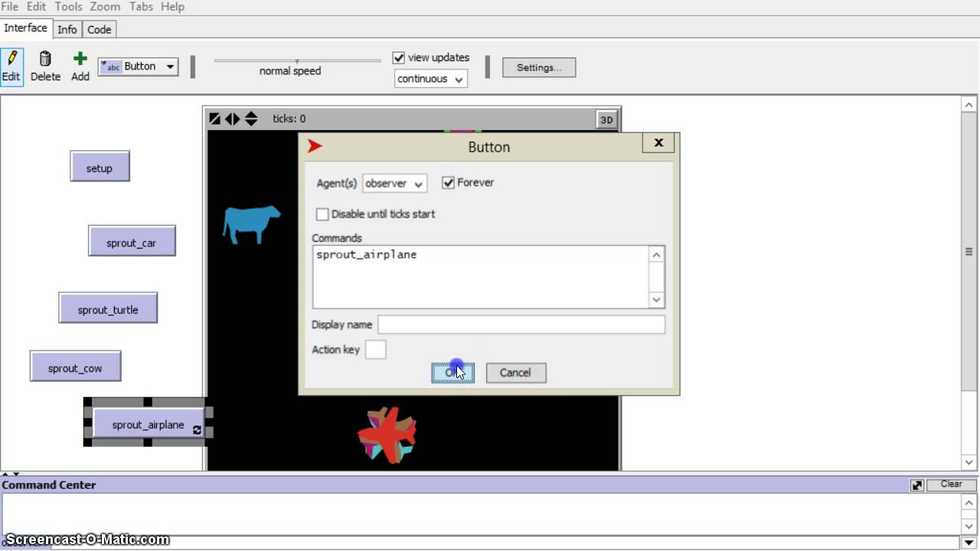Click the Command Center expand arrow icon
This screenshot has height=551, width=980.
pos(917,485)
